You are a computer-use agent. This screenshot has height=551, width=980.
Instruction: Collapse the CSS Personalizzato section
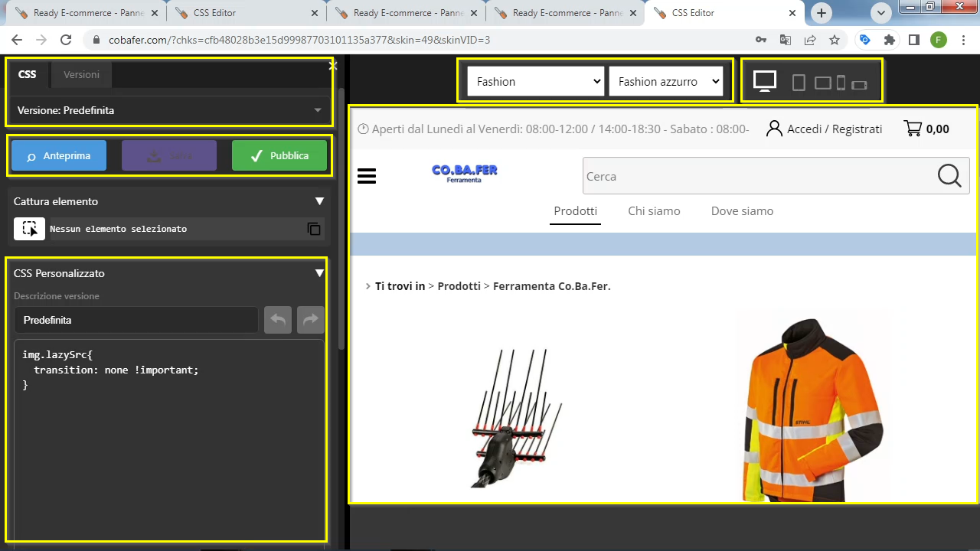320,273
